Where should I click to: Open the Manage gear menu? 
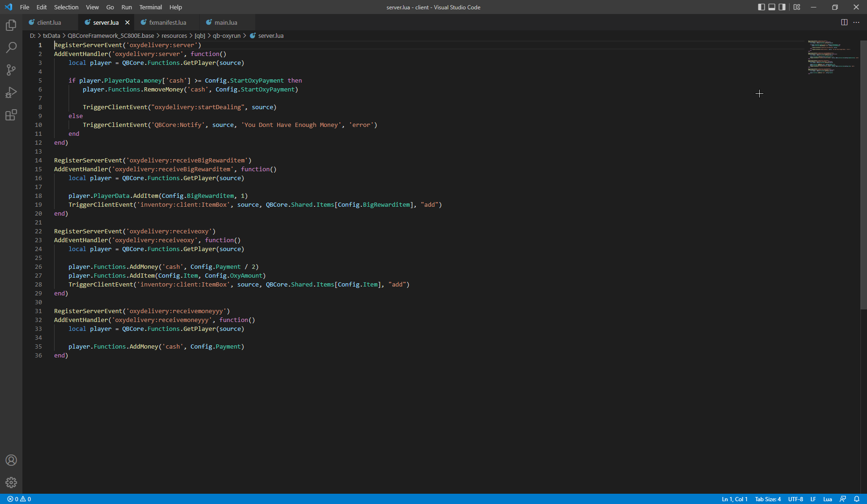11,483
